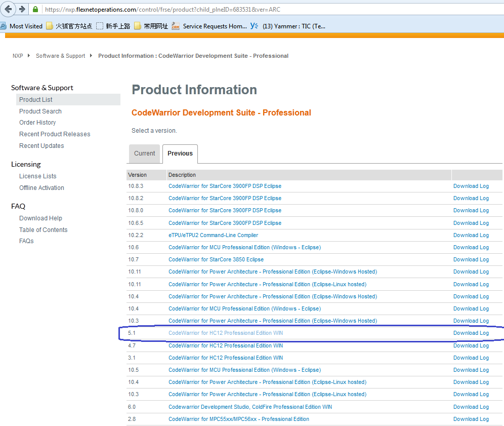Open Download Log for version 2.8

point(471,419)
